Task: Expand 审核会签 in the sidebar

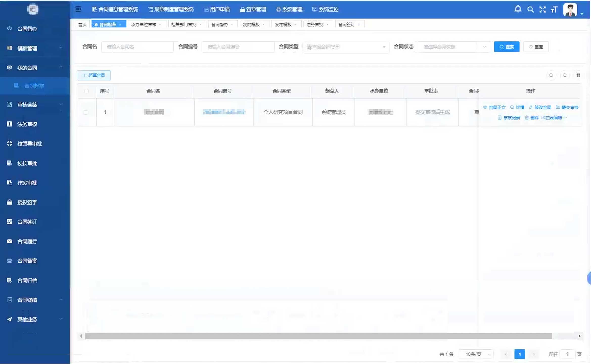Action: [35, 104]
